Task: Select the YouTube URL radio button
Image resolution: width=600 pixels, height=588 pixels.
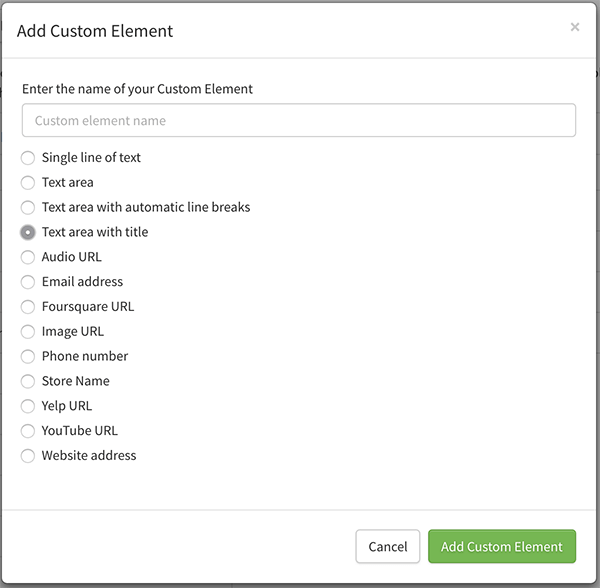Action: (28, 431)
